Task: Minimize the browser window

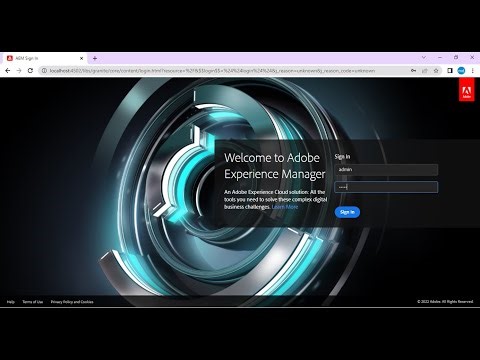Action: (x=440, y=57)
